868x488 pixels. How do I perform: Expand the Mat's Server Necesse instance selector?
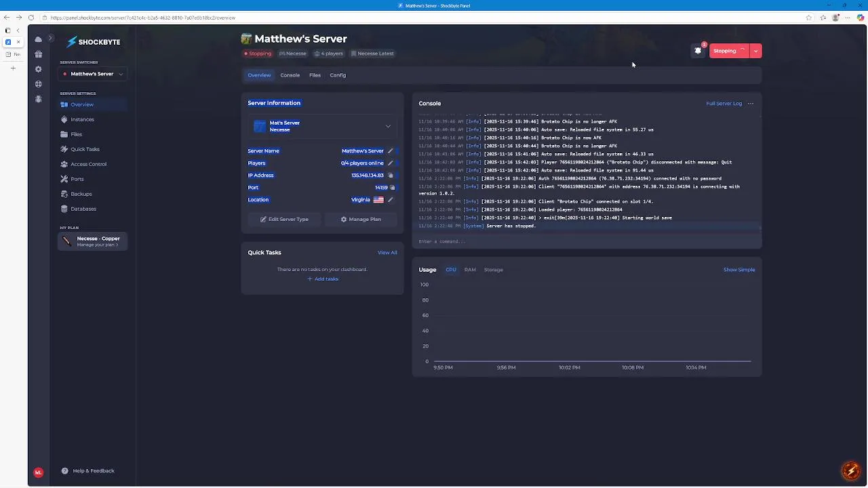[322, 126]
